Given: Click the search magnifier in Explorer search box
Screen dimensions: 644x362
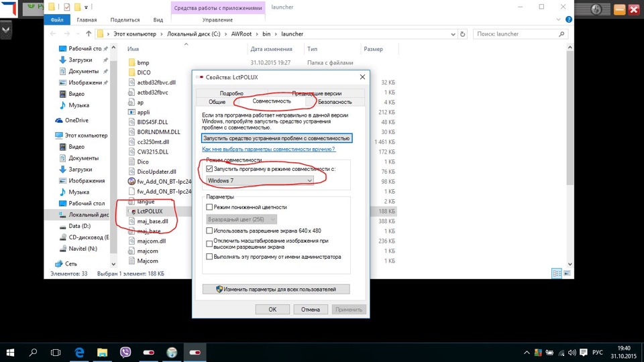Looking at the screenshot, I should (x=561, y=34).
